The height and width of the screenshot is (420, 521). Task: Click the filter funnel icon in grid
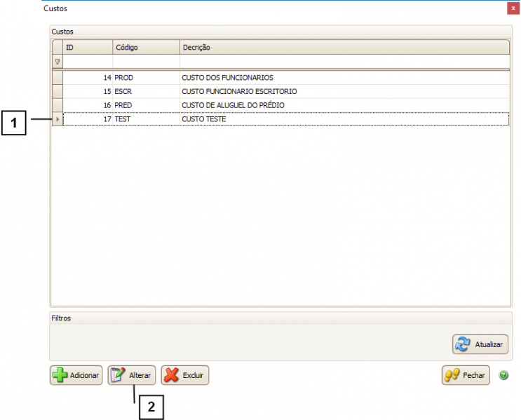[x=57, y=62]
